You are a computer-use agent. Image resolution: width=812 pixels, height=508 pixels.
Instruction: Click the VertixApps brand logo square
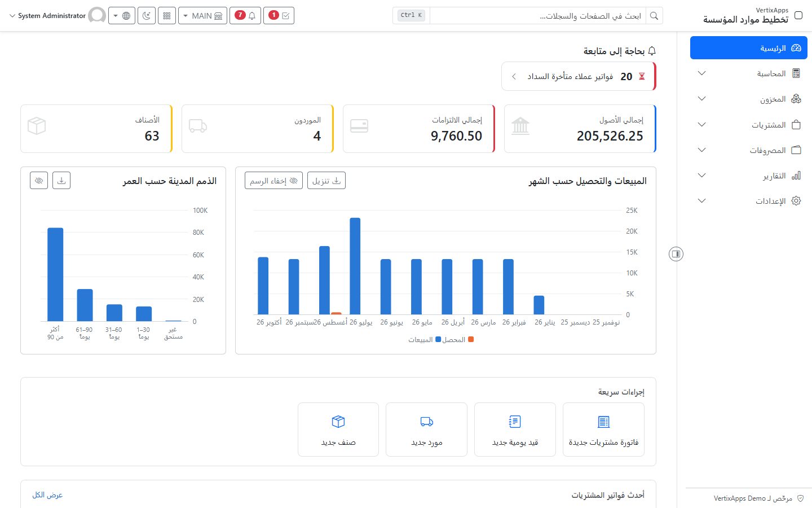(798, 15)
